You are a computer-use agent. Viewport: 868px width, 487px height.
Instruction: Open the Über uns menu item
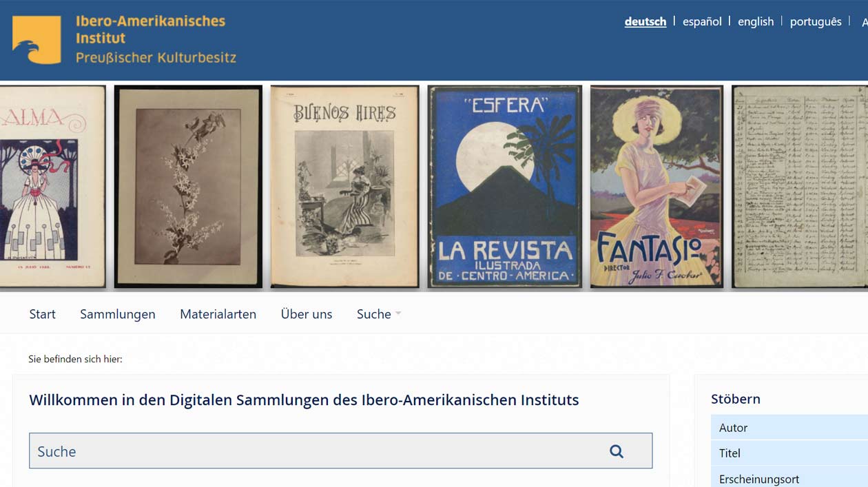(307, 314)
